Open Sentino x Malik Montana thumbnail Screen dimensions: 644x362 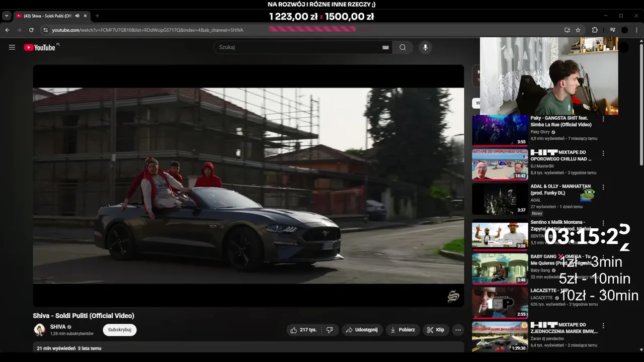pos(500,235)
